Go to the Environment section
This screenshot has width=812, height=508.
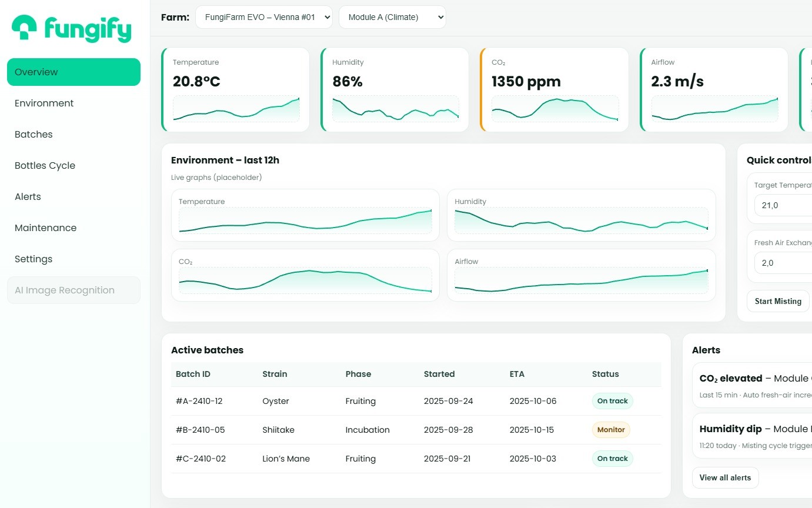pyautogui.click(x=44, y=103)
